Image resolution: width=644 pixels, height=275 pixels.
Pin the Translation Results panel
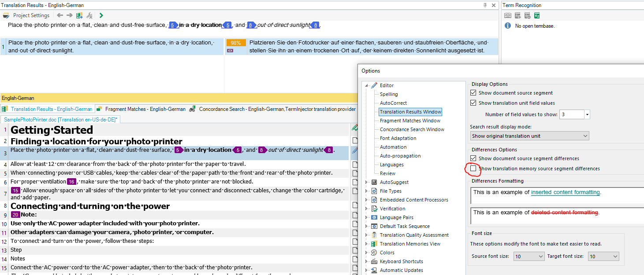point(485,5)
